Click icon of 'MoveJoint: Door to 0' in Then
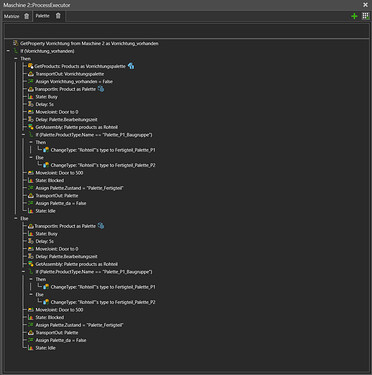Viewport: 372px width, 375px height. pos(31,112)
